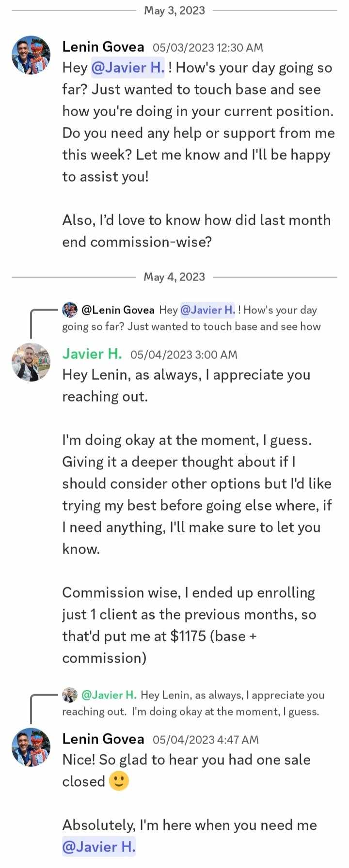349x868 pixels.
Task: Click small Javier avatar in reply preview
Action: point(70,695)
